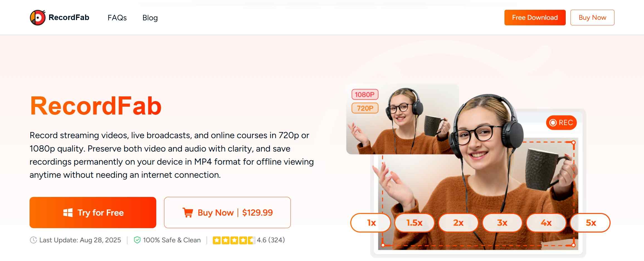Click the Free Download button
The height and width of the screenshot is (261, 644).
click(x=535, y=18)
